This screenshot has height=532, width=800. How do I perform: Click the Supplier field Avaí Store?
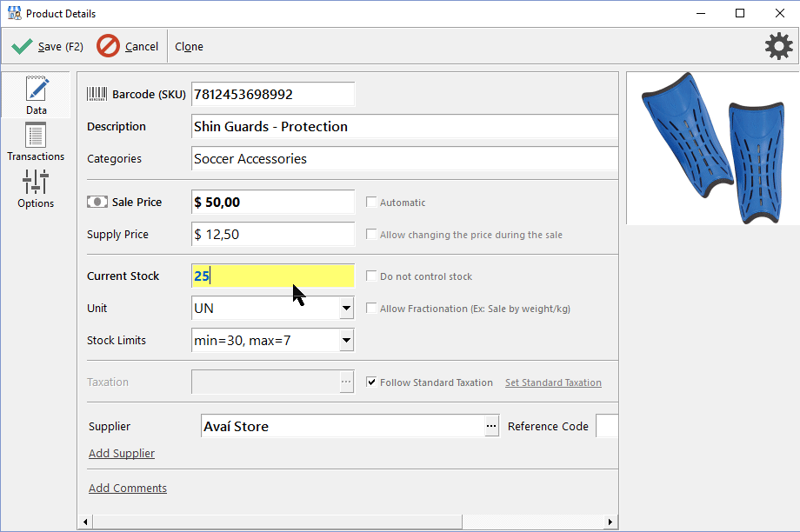click(343, 426)
